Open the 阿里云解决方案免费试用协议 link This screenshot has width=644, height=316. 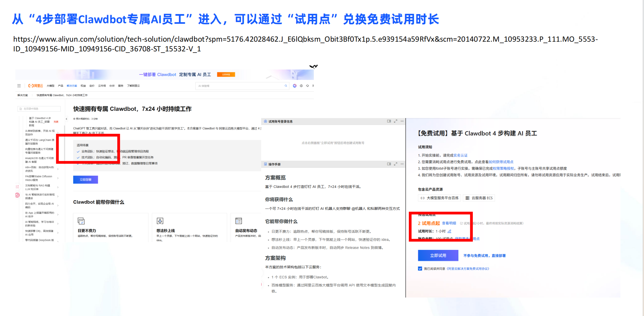468,269
